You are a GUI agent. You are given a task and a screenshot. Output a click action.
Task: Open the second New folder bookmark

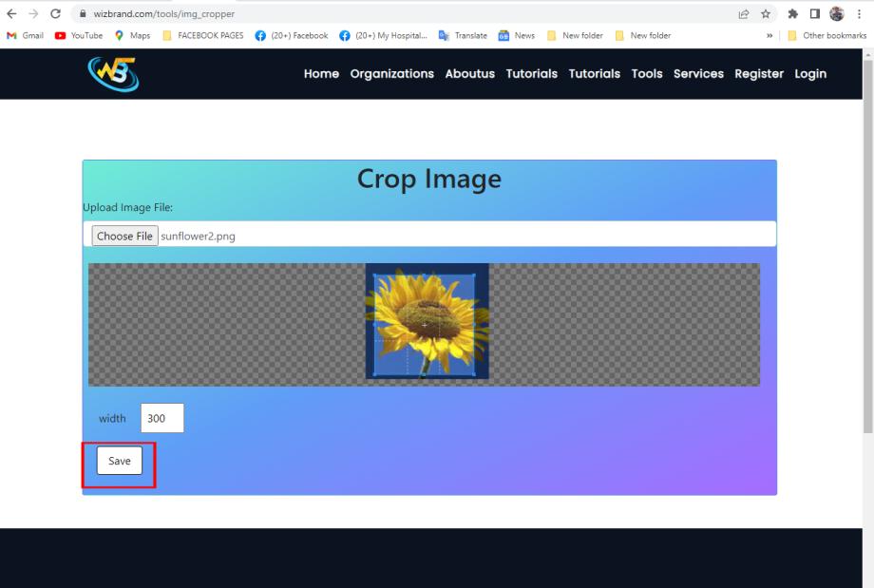point(643,36)
